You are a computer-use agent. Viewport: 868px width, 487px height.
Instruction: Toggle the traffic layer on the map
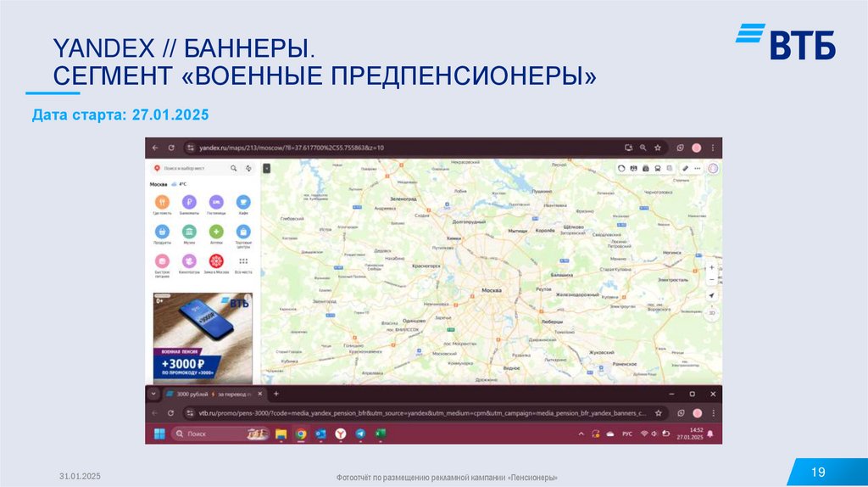pos(621,169)
